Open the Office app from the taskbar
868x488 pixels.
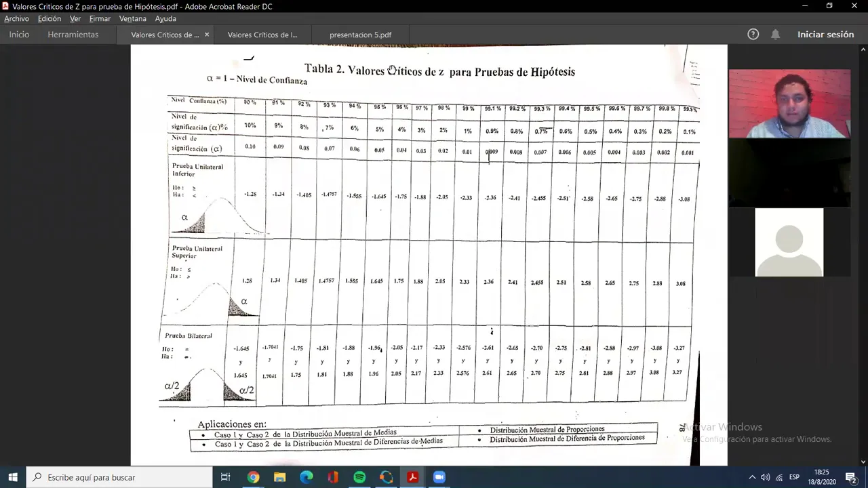333,477
